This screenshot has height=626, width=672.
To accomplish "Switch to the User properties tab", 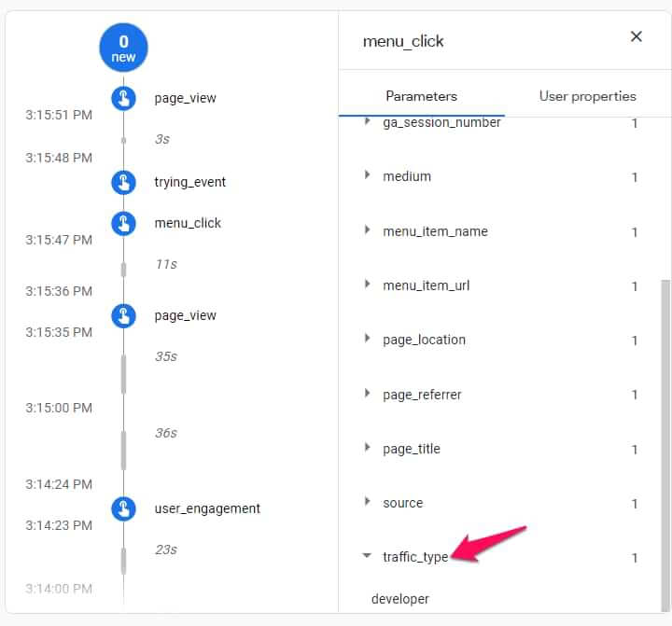I will click(x=587, y=96).
